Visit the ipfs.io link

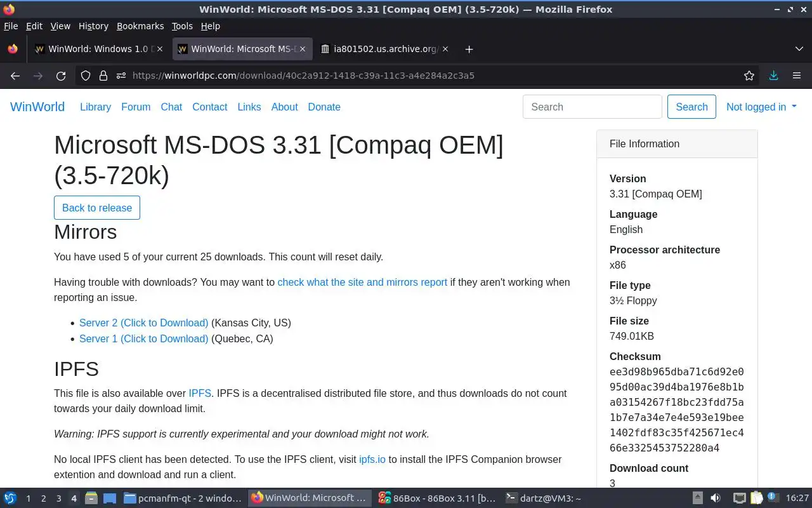coord(372,459)
